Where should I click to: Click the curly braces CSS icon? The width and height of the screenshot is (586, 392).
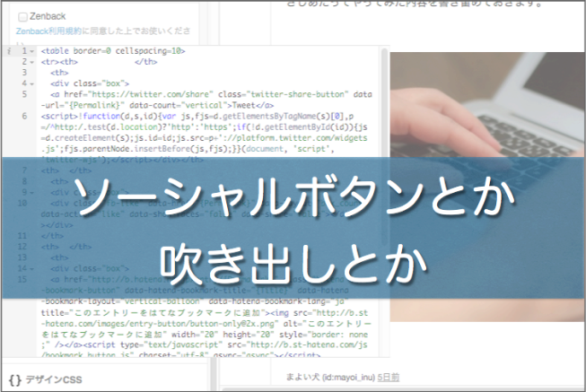(x=15, y=379)
